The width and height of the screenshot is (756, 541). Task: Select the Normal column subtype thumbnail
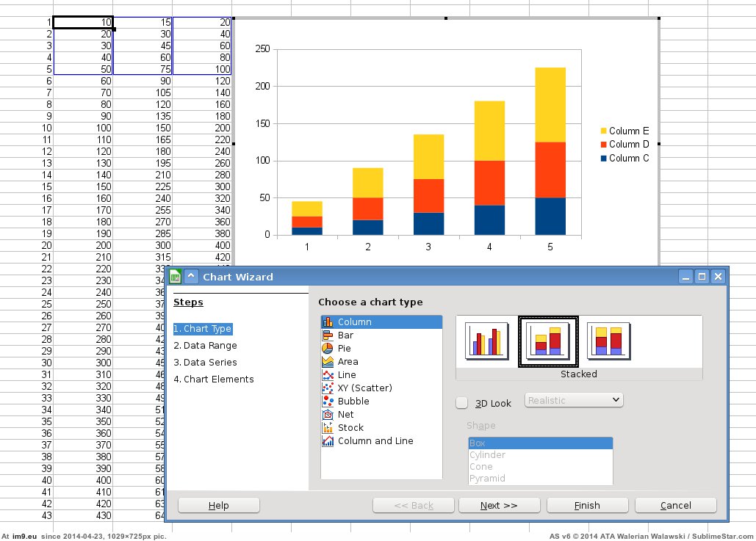pyautogui.click(x=487, y=341)
